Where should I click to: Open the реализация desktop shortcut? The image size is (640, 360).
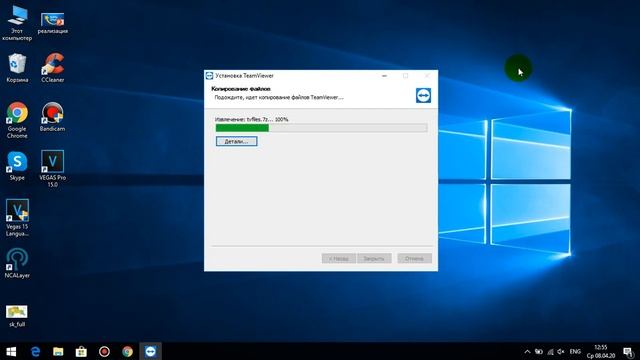point(52,23)
